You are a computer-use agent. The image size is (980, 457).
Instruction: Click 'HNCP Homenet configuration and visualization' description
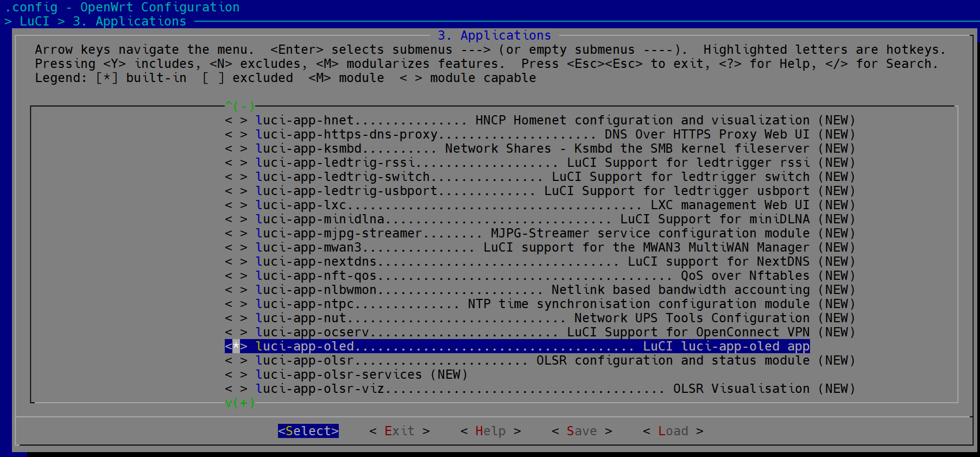click(x=642, y=120)
